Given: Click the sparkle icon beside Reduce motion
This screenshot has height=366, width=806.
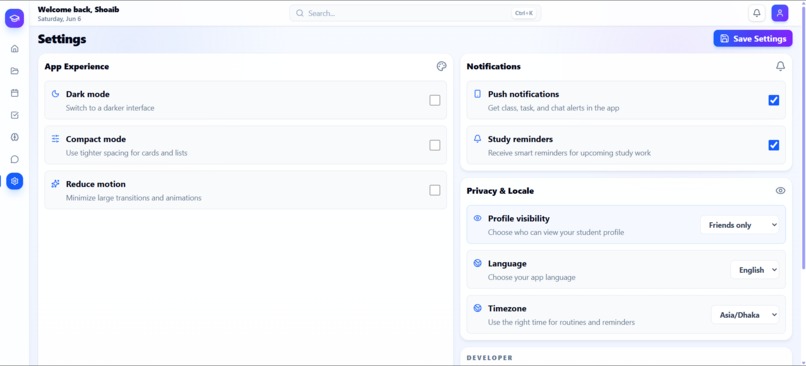Looking at the screenshot, I should [x=56, y=184].
